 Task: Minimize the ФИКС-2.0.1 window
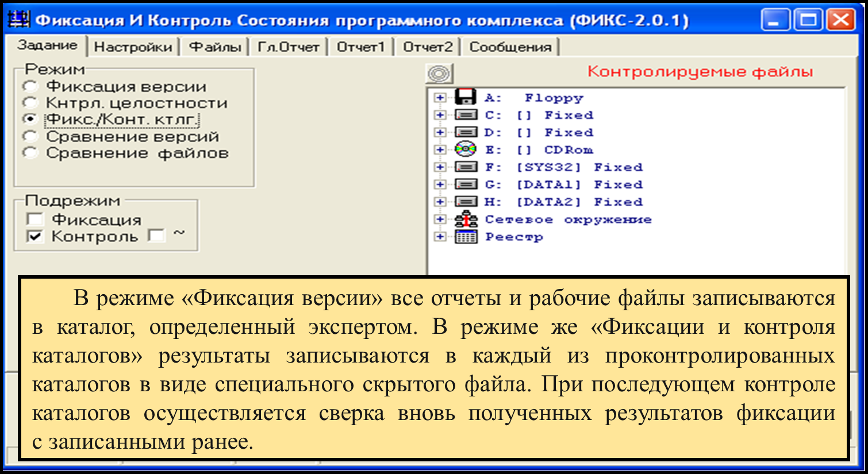(775, 20)
